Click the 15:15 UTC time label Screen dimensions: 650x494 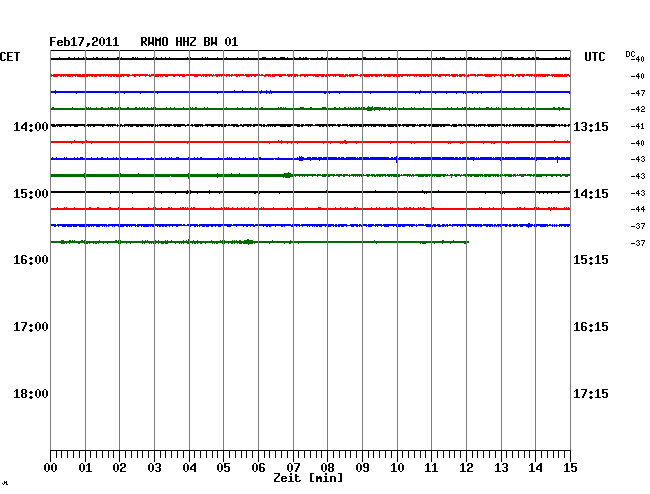point(591,260)
